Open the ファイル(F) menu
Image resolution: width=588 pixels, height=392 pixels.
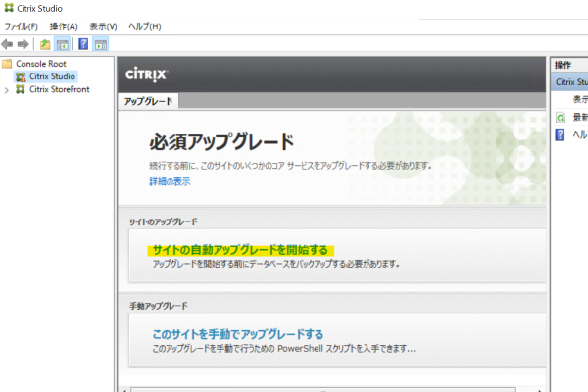tap(21, 26)
